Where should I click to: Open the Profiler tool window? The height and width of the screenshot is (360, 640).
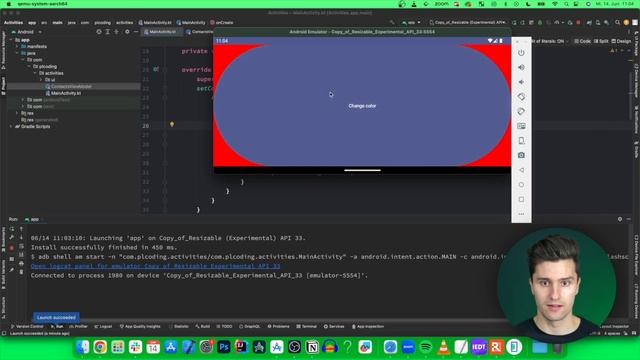click(x=79, y=327)
